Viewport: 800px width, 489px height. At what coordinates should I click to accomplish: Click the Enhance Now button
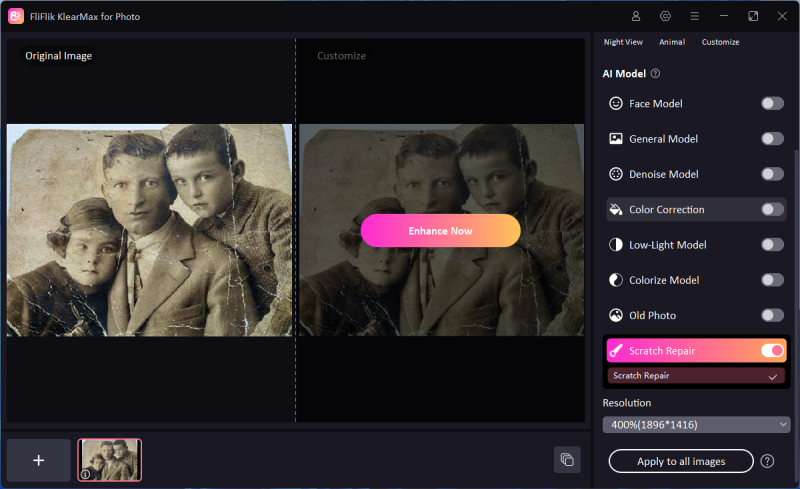pos(440,231)
